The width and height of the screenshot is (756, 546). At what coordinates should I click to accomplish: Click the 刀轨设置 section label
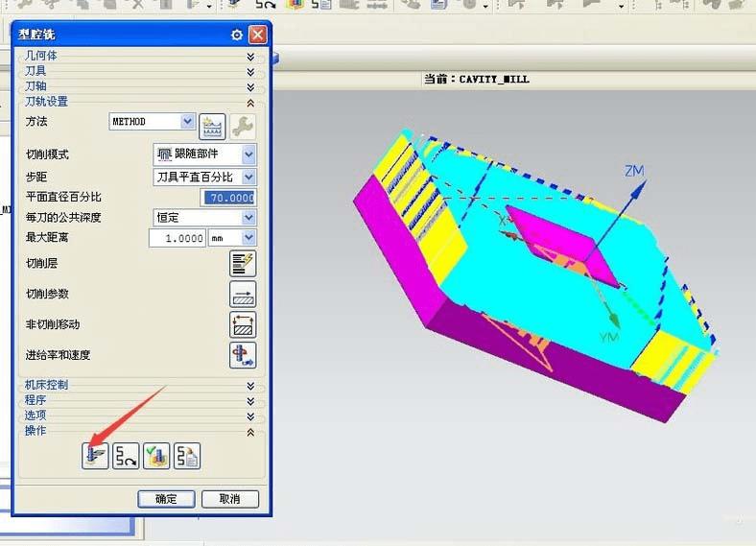click(47, 102)
